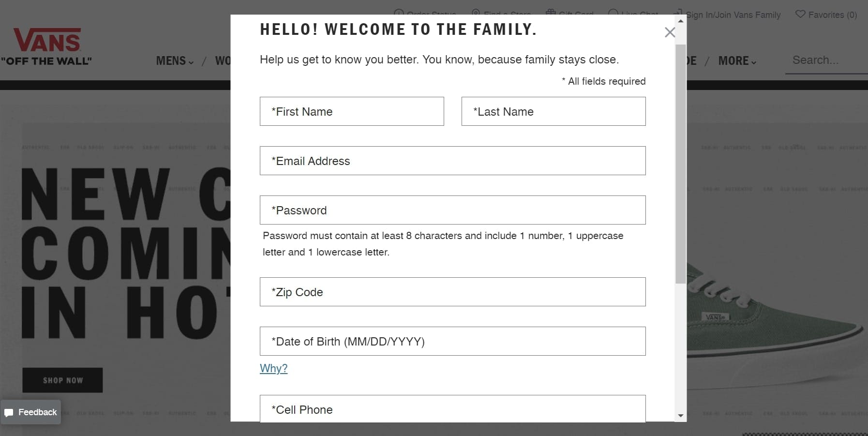Click the dialog's vertical scrollbar thumb
This screenshot has height=436, width=868.
[681, 164]
